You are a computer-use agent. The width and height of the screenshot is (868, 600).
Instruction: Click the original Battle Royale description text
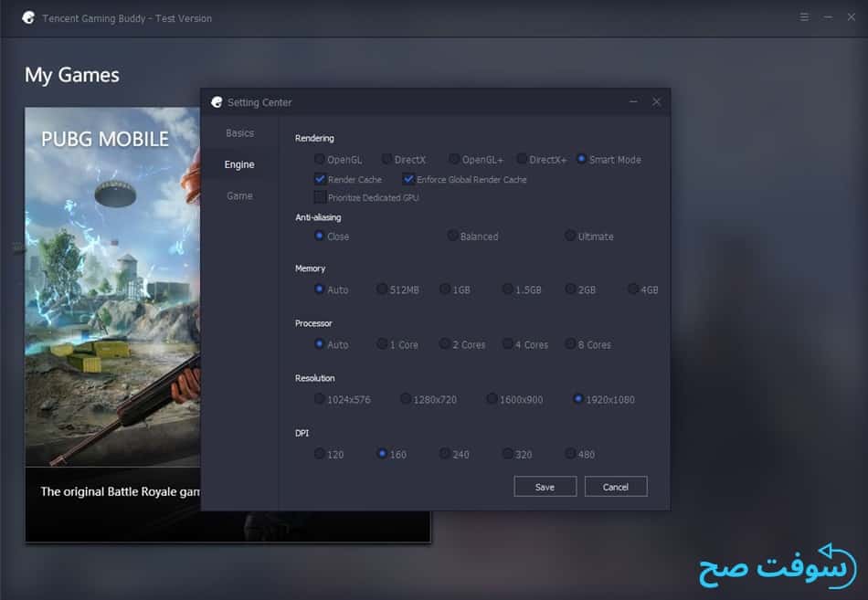120,491
